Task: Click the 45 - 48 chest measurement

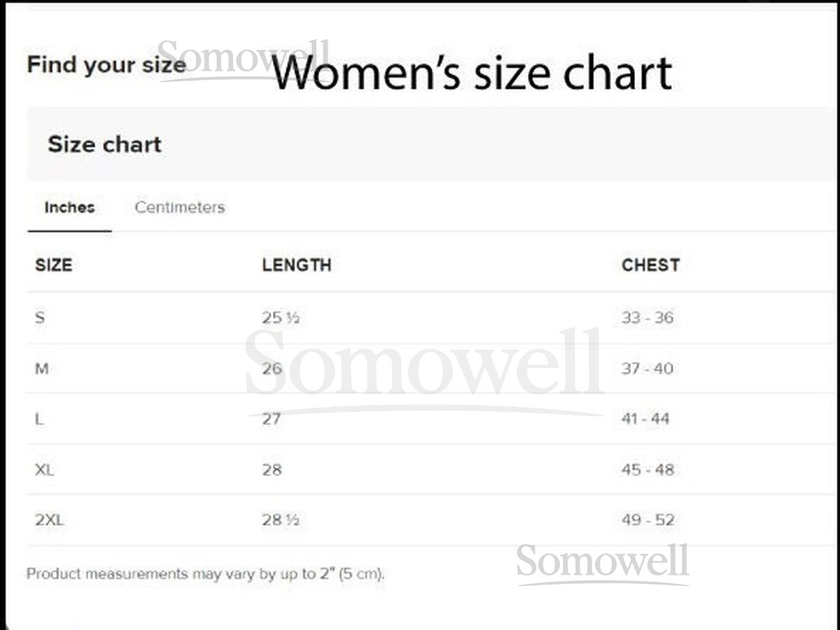Action: 647,470
